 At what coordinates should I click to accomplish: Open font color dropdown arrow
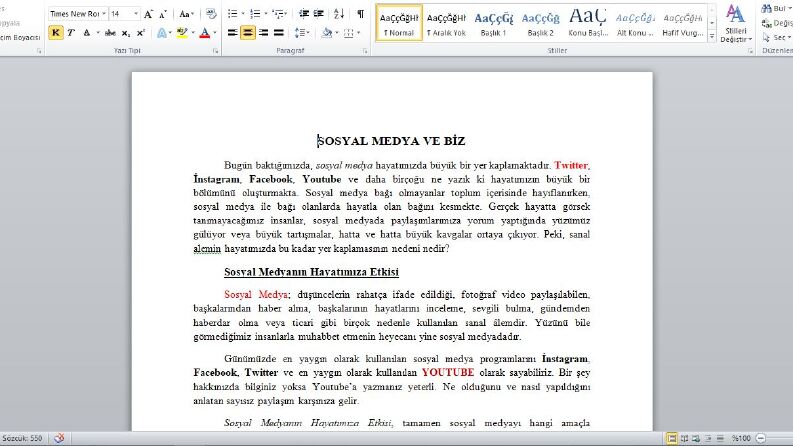point(215,33)
